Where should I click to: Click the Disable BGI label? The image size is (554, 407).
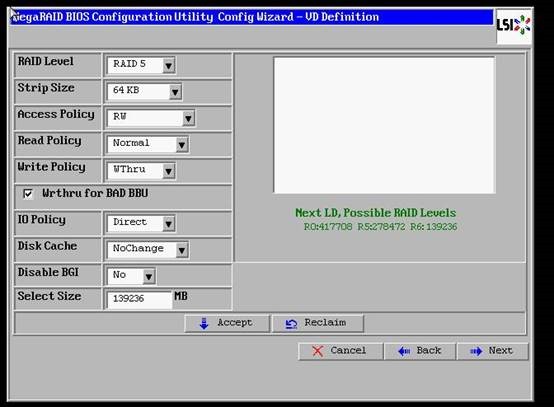48,272
